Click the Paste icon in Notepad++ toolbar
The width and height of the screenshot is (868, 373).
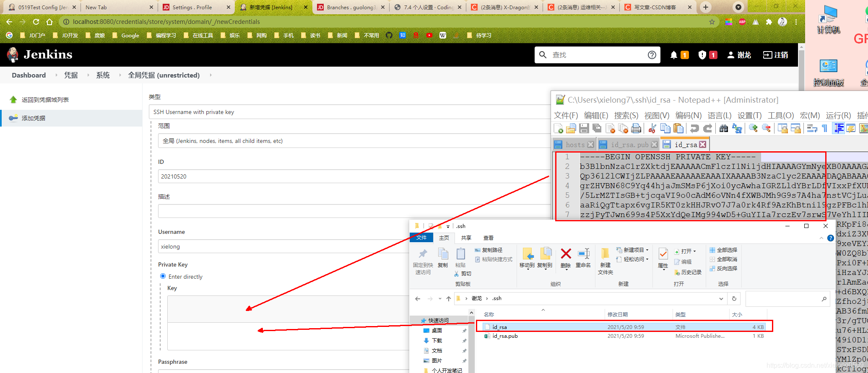[678, 128]
